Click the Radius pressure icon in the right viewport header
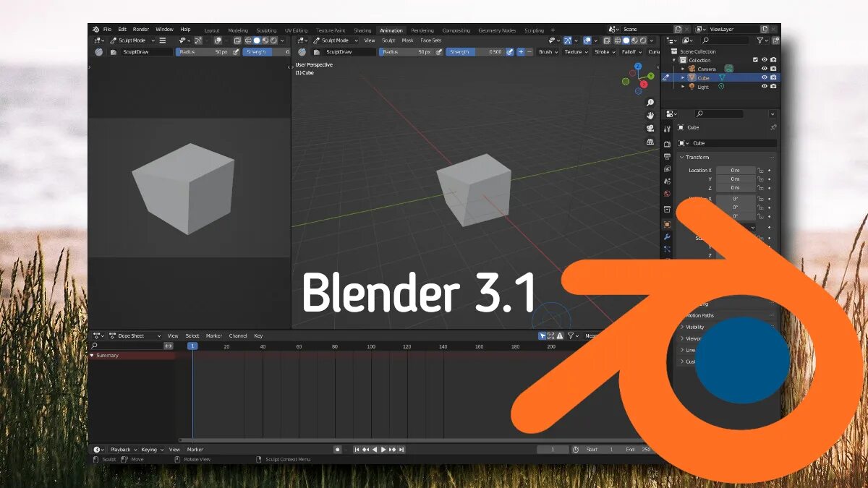This screenshot has height=488, width=868. coord(439,52)
